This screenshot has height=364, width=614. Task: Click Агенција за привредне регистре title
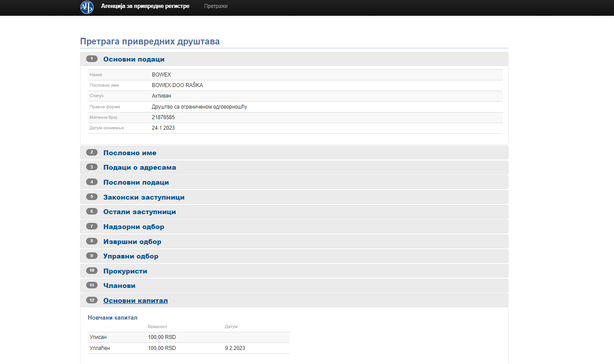point(145,6)
